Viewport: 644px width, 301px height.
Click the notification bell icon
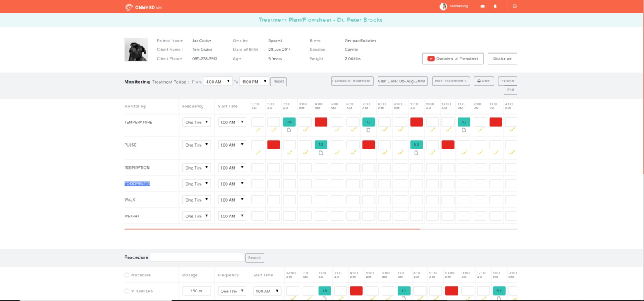point(496,6)
